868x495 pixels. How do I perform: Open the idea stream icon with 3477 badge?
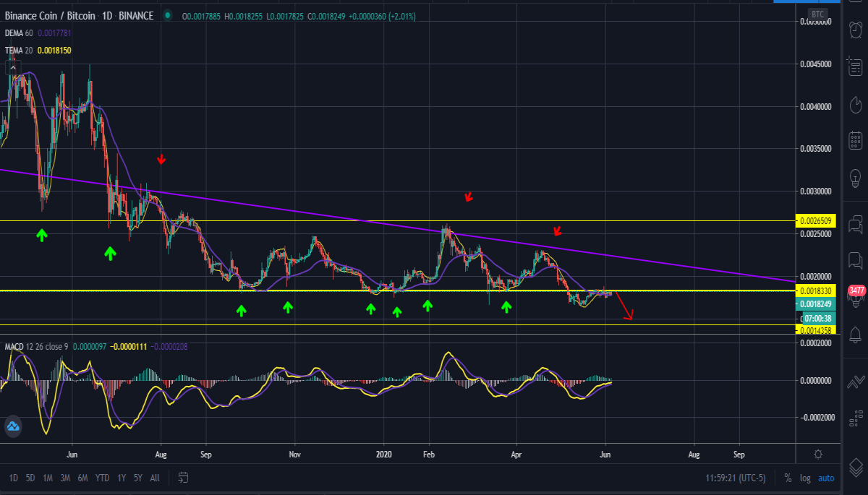pos(855,296)
